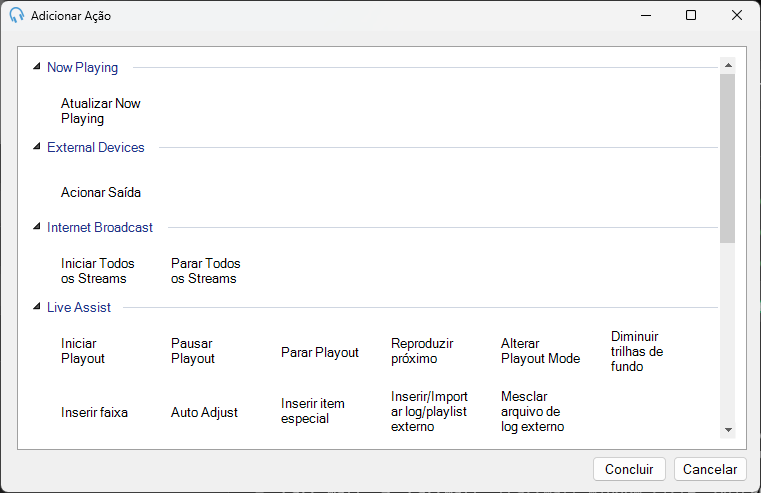
Task: Select the Inserir faixa action
Action: (x=94, y=412)
